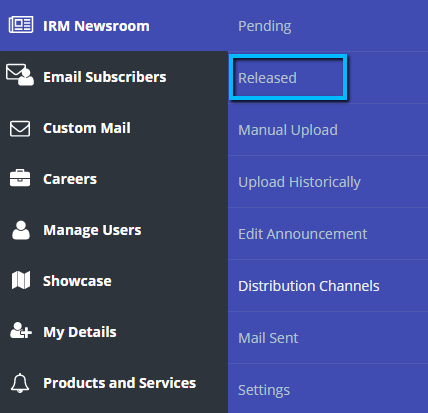
Task: Select IRM Newsroom label in sidebar
Action: click(x=96, y=26)
